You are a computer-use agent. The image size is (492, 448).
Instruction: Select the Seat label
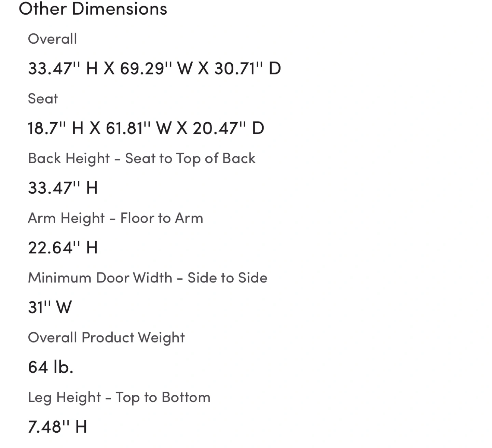pyautogui.click(x=43, y=99)
